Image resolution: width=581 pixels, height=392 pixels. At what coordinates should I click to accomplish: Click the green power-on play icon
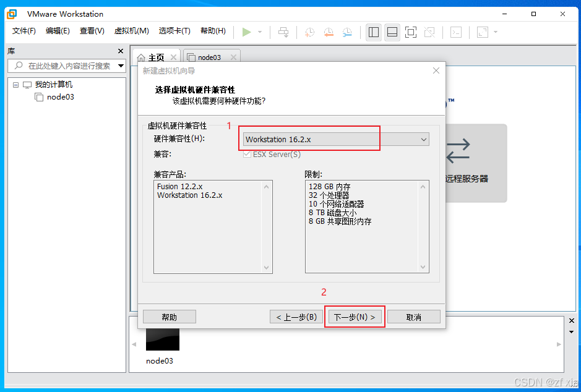(246, 32)
